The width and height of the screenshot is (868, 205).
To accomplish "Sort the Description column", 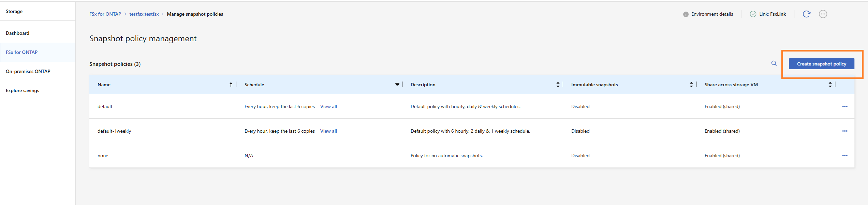I will pos(558,85).
